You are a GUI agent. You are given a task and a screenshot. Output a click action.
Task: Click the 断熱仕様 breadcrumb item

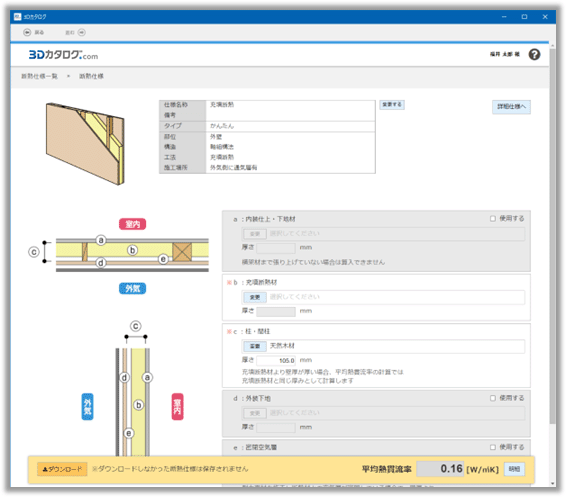pos(91,76)
